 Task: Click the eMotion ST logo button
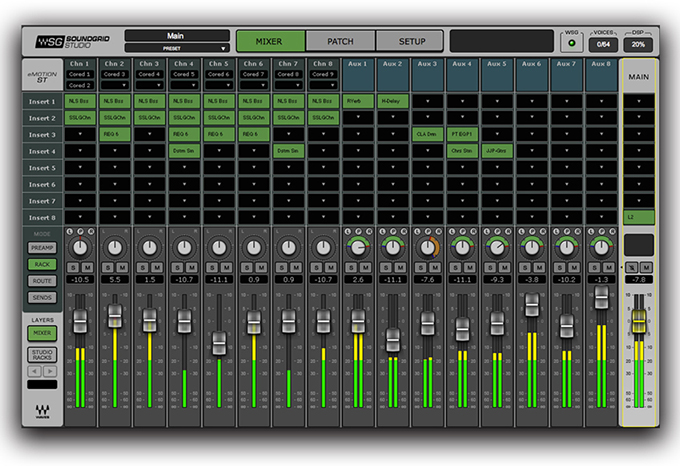pyautogui.click(x=42, y=76)
